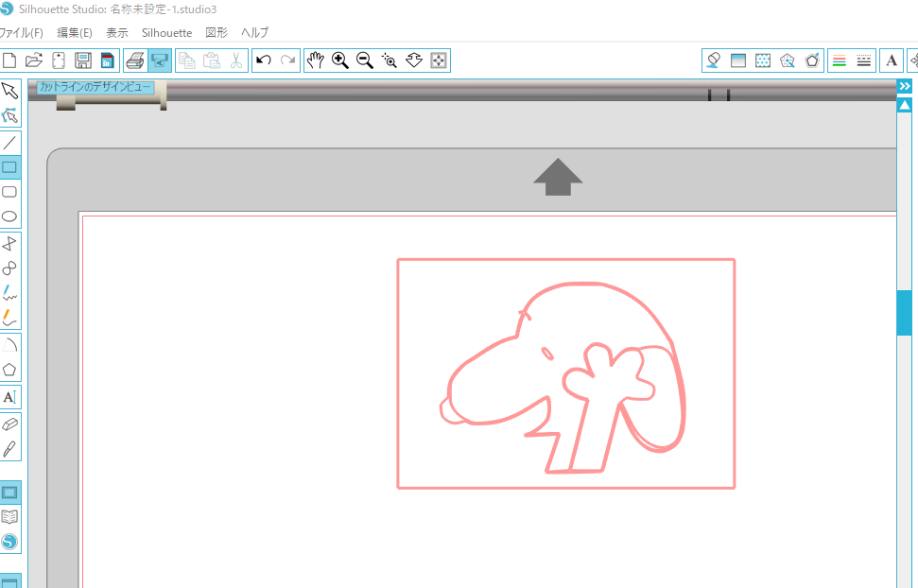Create a new document
918x588 pixels.
point(9,61)
